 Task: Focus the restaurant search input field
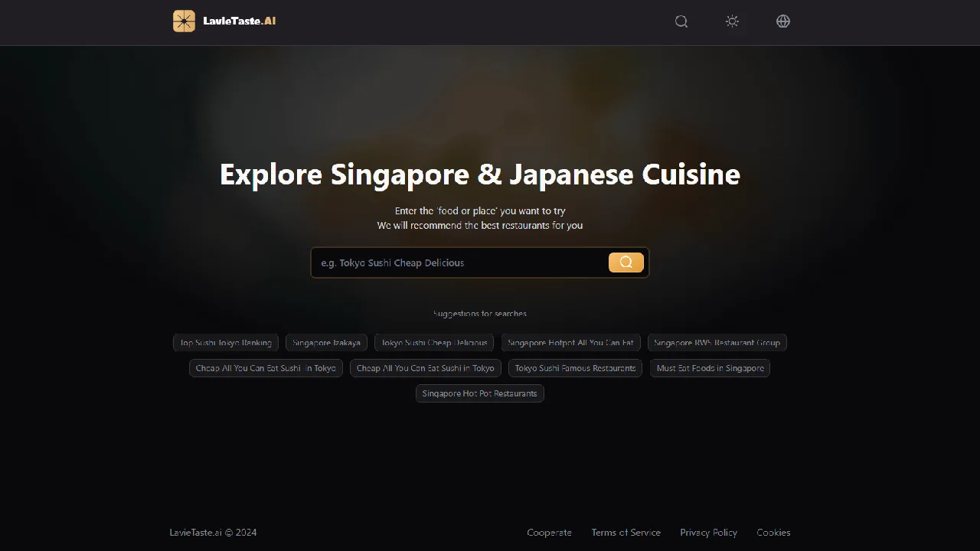pyautogui.click(x=459, y=262)
